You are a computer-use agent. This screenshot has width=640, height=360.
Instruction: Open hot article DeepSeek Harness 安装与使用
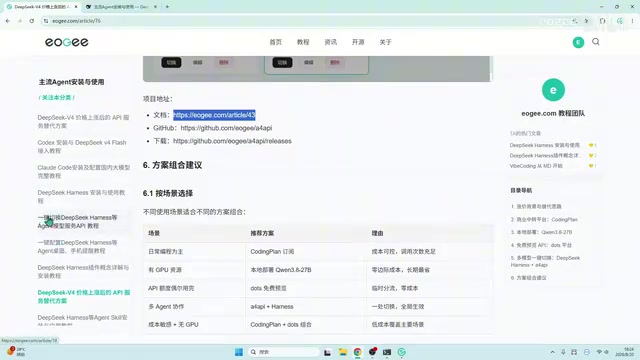[x=545, y=145]
